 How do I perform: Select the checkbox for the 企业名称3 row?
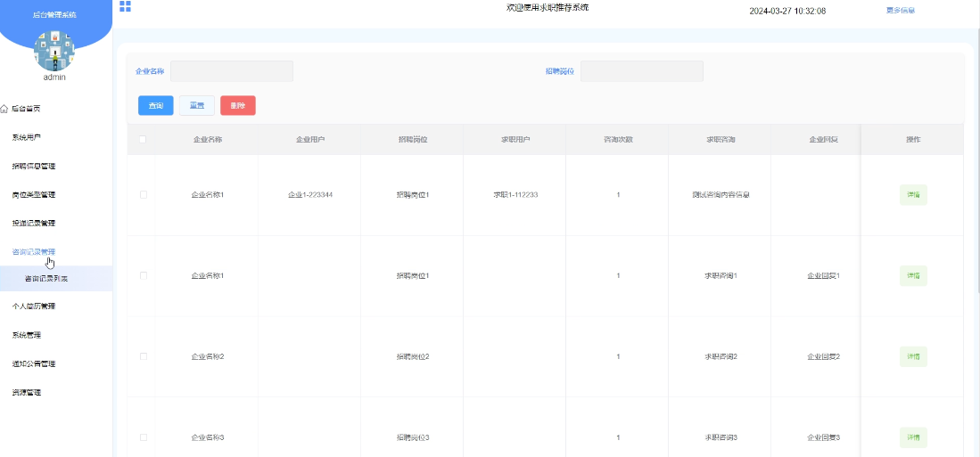pos(144,437)
